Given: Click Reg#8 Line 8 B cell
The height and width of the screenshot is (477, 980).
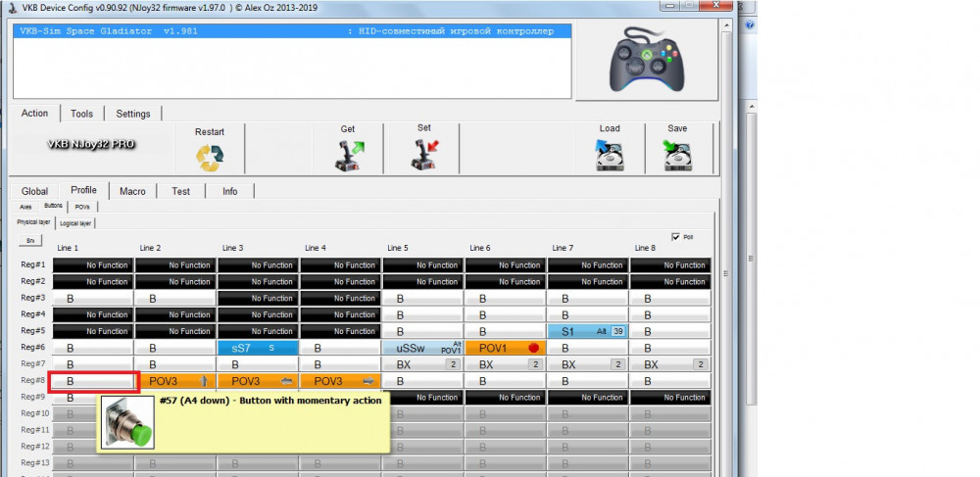Looking at the screenshot, I should (x=670, y=381).
